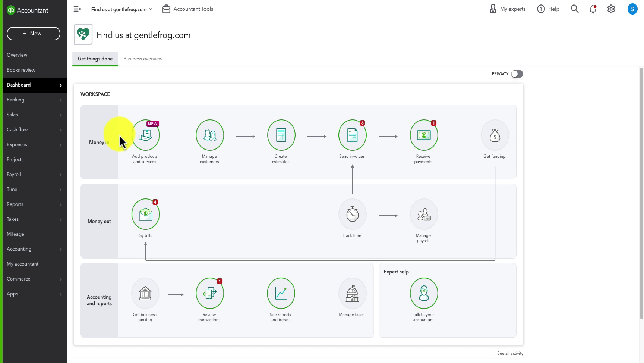Collapse the left navigation menu icon
Screen dimensions: 644x363
pyautogui.click(x=77, y=9)
